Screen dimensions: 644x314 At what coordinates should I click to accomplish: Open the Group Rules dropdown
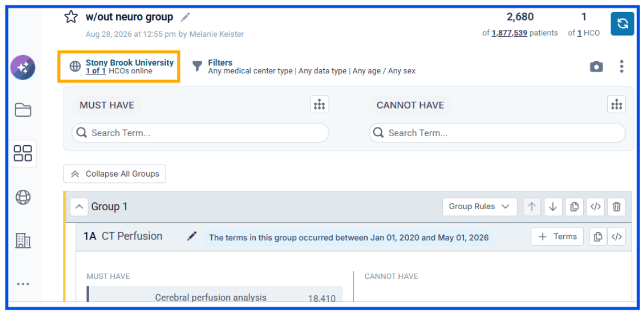pyautogui.click(x=479, y=207)
